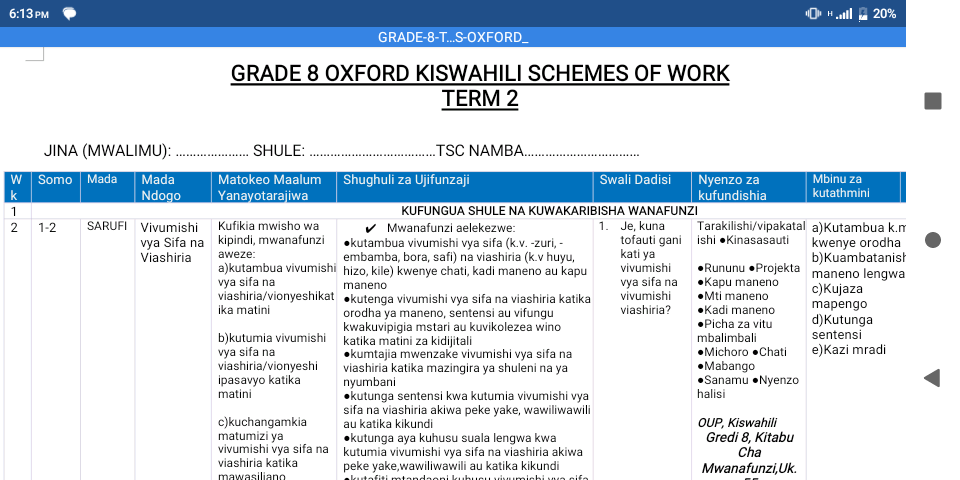This screenshot has width=960, height=480.
Task: Open the chat notification icon in status bar
Action: (70, 13)
